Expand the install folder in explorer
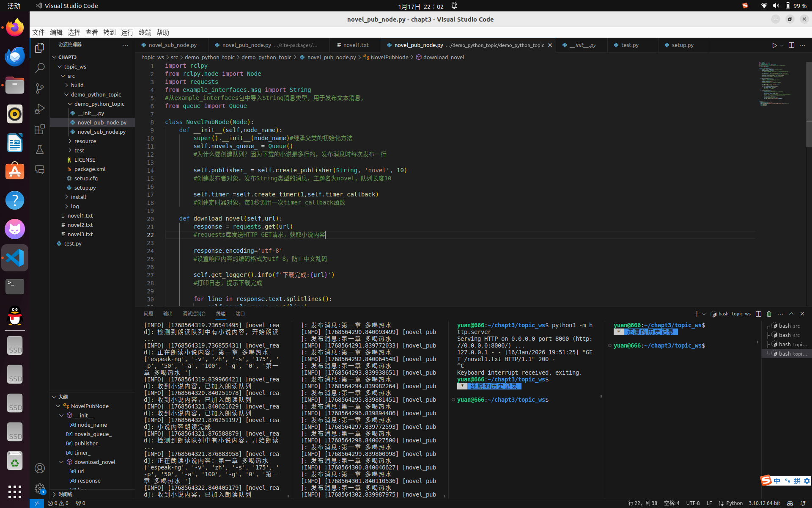This screenshot has width=812, height=508. click(78, 197)
